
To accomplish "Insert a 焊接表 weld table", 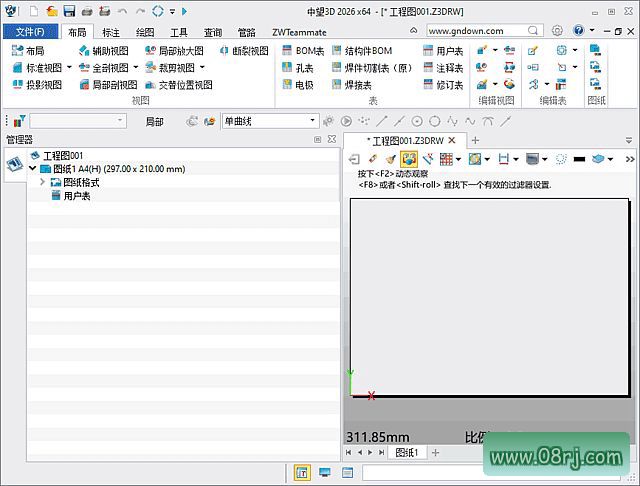I will click(352, 84).
